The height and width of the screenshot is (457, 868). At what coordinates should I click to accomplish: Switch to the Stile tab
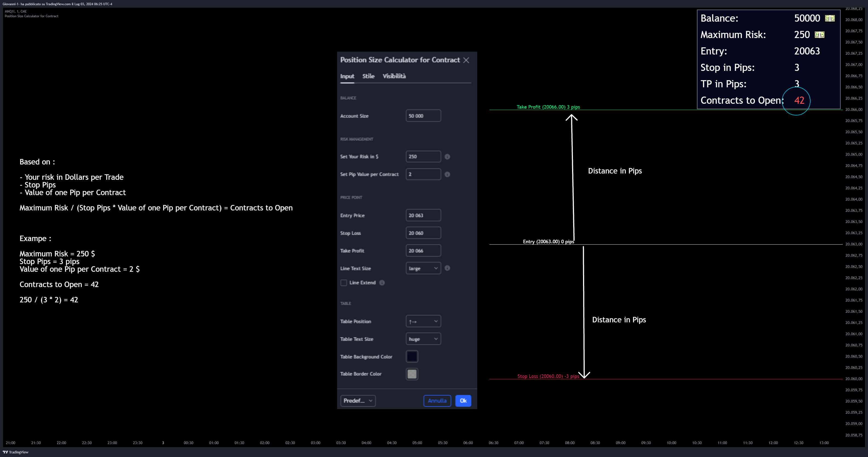[x=368, y=76]
